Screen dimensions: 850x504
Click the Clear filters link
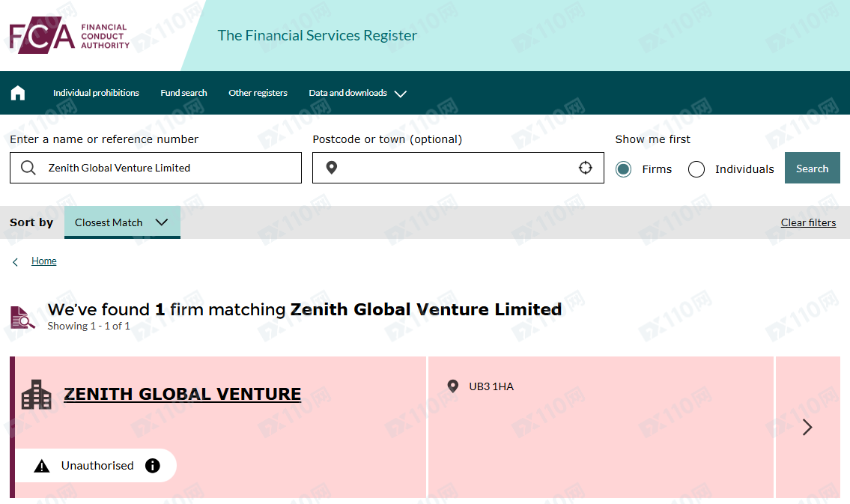tap(808, 222)
